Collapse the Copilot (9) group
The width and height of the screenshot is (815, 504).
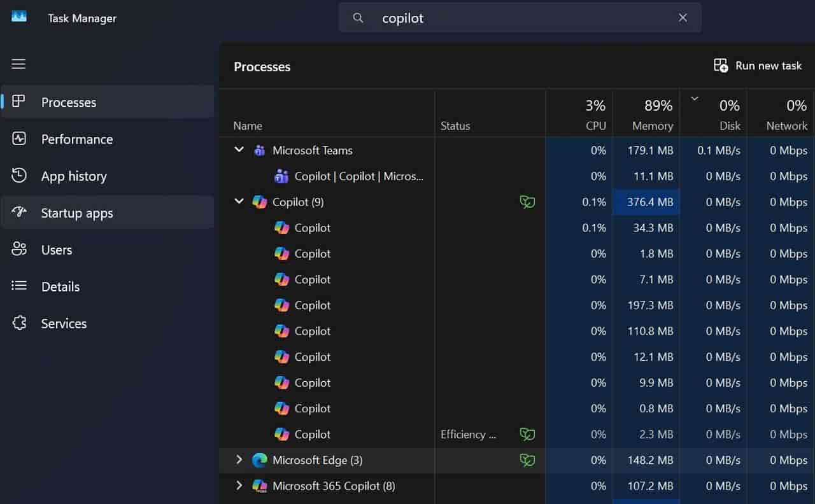[x=239, y=201]
